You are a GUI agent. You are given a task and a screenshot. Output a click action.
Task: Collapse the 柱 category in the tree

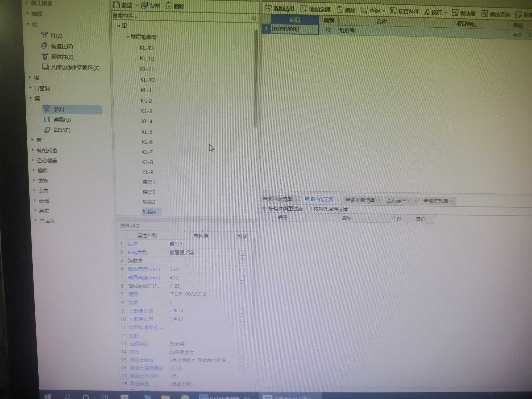[28, 24]
